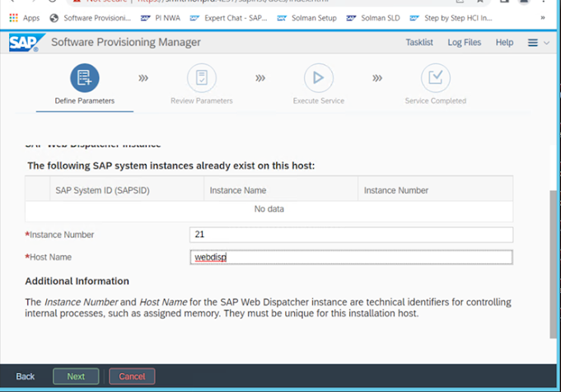Click the Host Name input field

(x=351, y=257)
